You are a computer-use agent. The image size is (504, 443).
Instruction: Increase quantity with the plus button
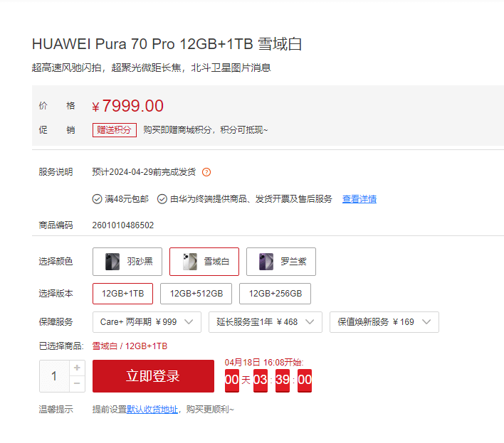pos(77,368)
